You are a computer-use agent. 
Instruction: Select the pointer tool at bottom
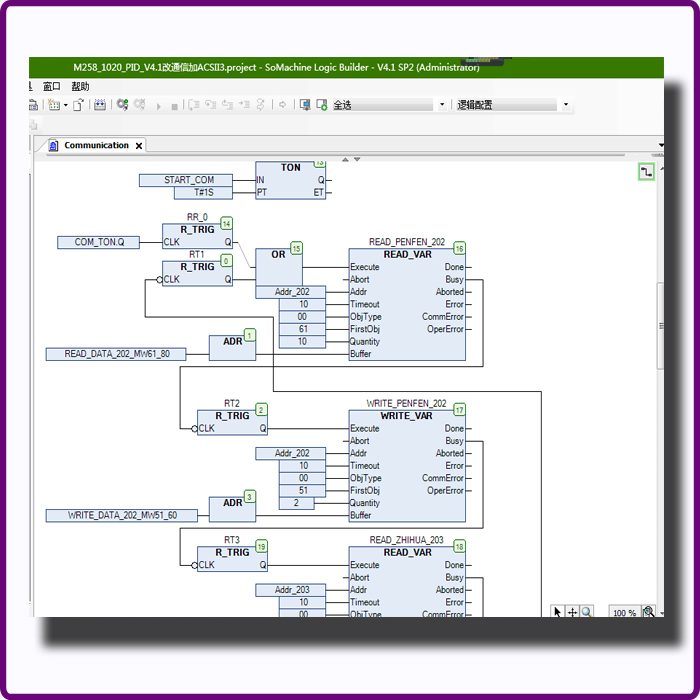pyautogui.click(x=558, y=612)
